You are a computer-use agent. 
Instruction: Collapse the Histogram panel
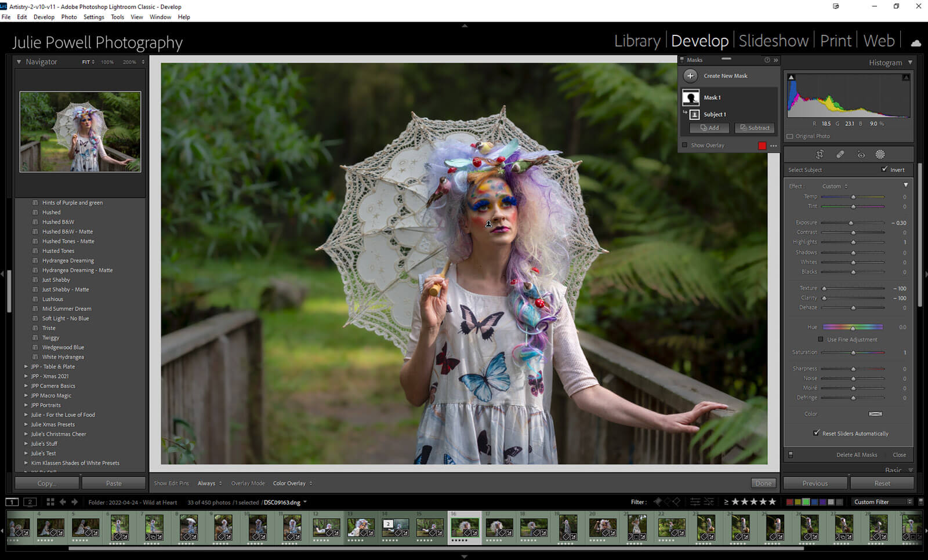910,63
